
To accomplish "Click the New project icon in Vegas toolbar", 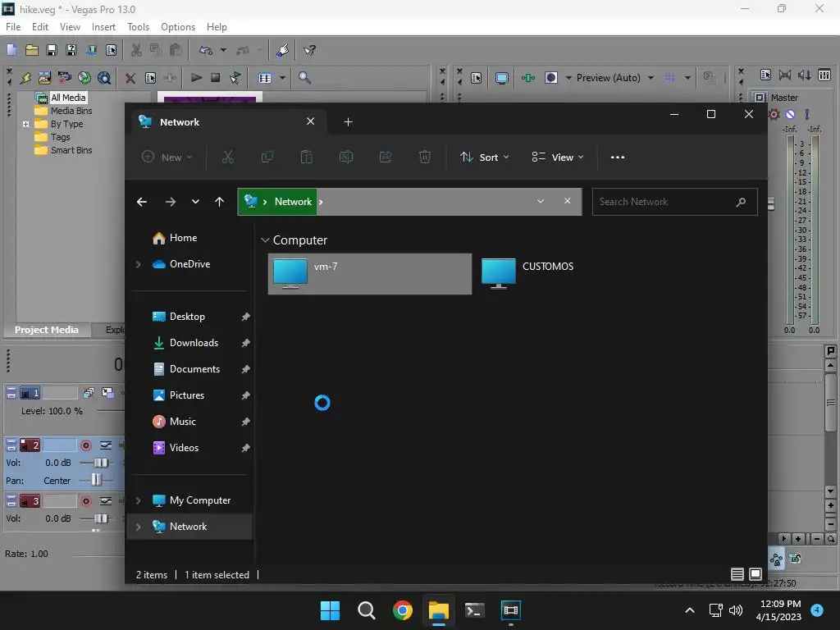I will pos(11,50).
